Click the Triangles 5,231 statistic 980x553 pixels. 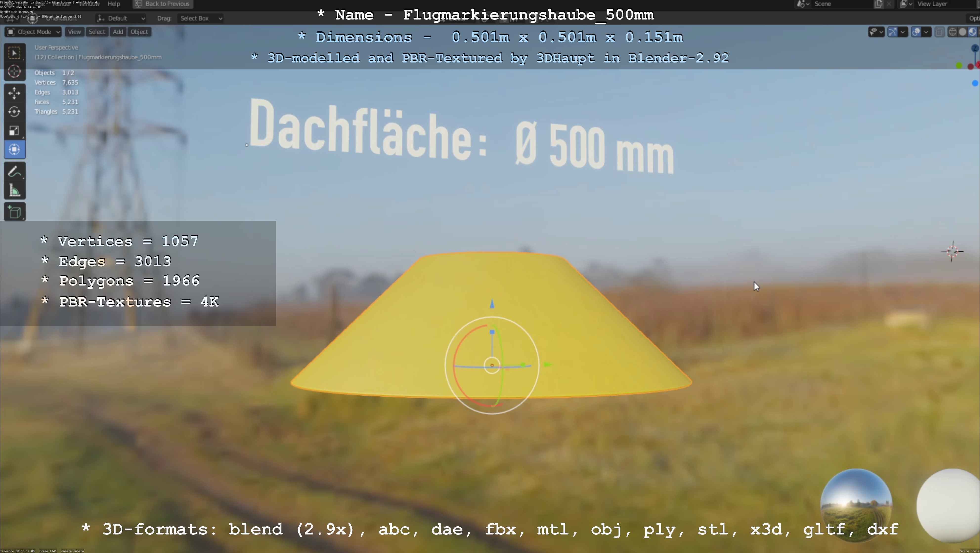pos(56,112)
